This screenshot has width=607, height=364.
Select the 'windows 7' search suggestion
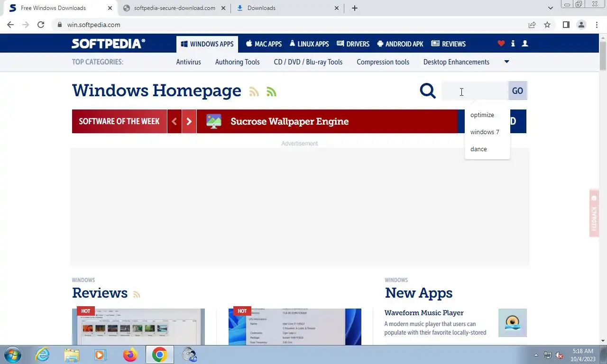click(487, 132)
